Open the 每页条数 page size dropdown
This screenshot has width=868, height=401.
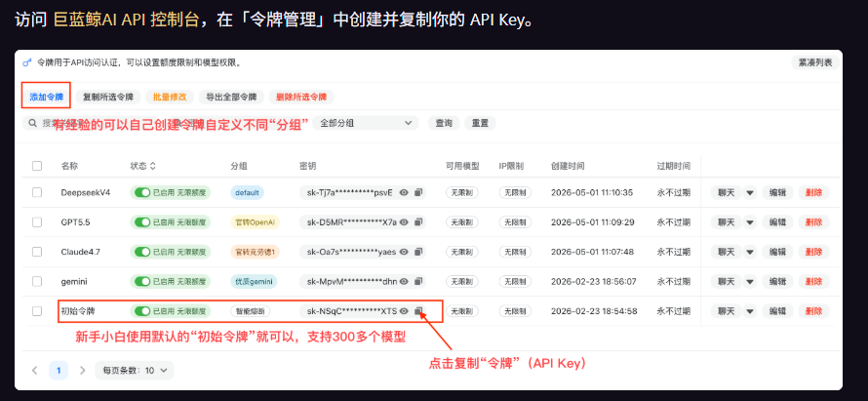coord(135,370)
